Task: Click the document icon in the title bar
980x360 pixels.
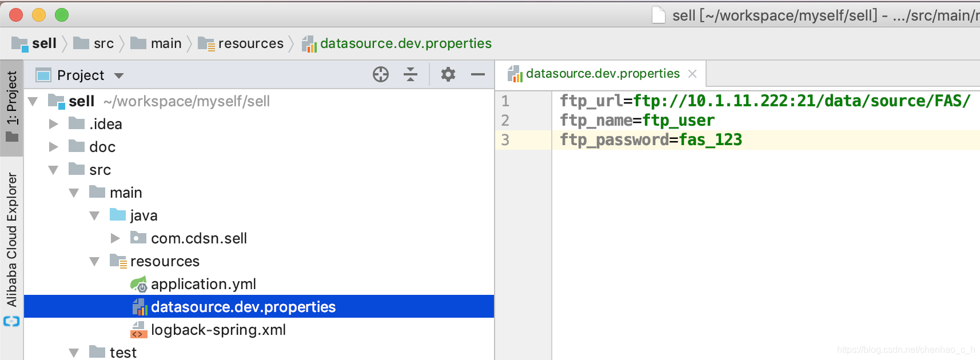Action: [659, 15]
